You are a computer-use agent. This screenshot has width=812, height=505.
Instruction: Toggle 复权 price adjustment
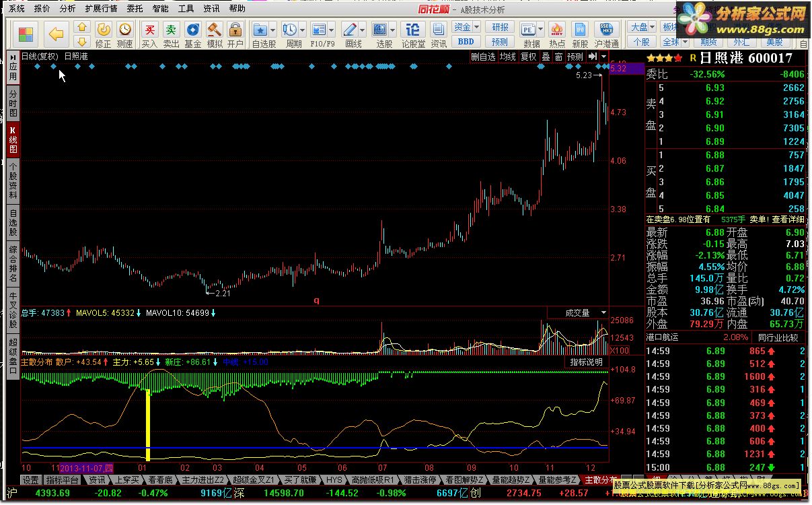tap(529, 57)
